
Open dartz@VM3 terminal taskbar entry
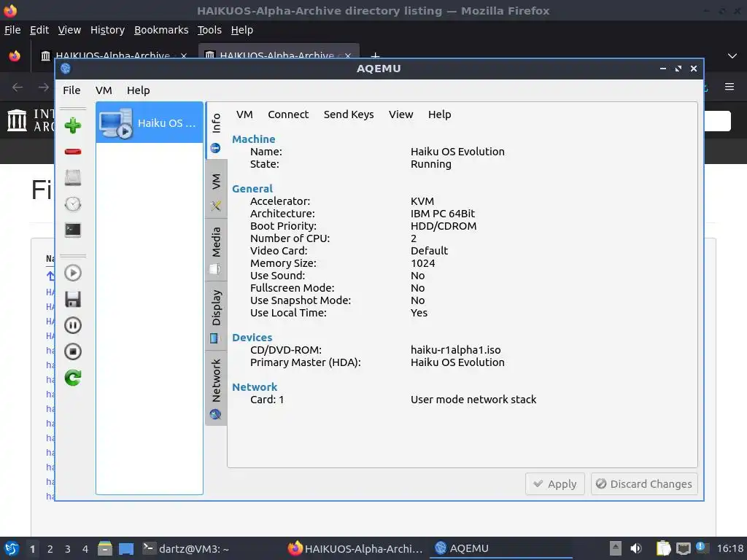pos(186,548)
